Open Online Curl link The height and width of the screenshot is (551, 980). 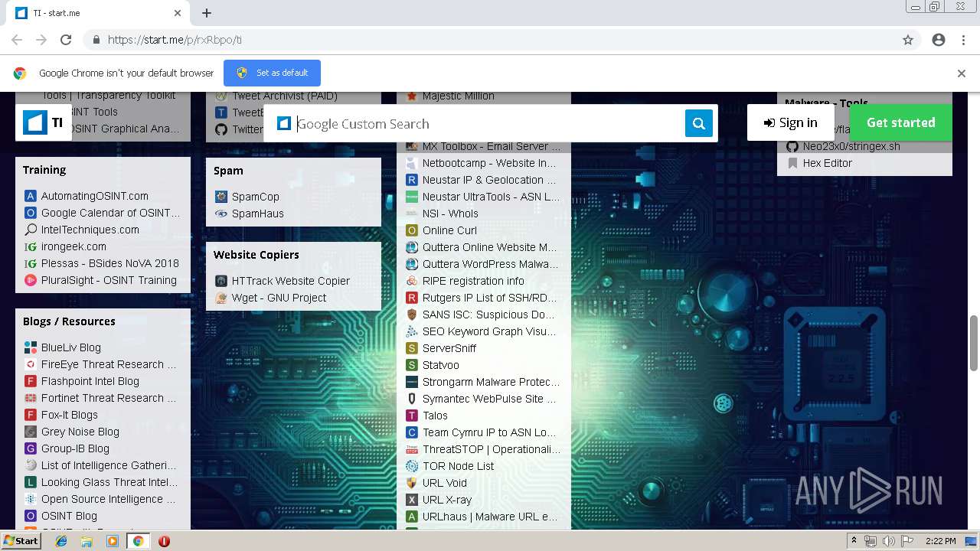pyautogui.click(x=449, y=230)
